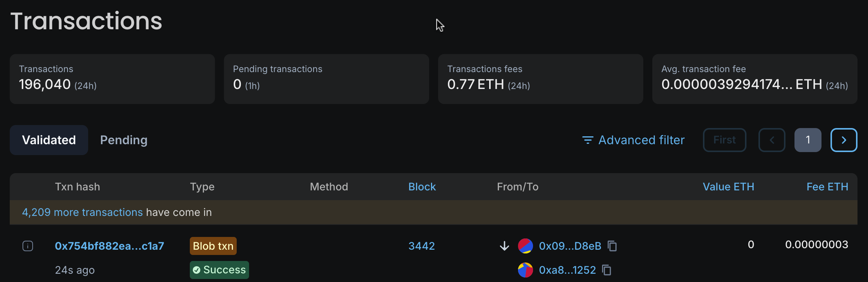Click the Blob txn type badge
Screen dimensions: 868x282
(213, 246)
